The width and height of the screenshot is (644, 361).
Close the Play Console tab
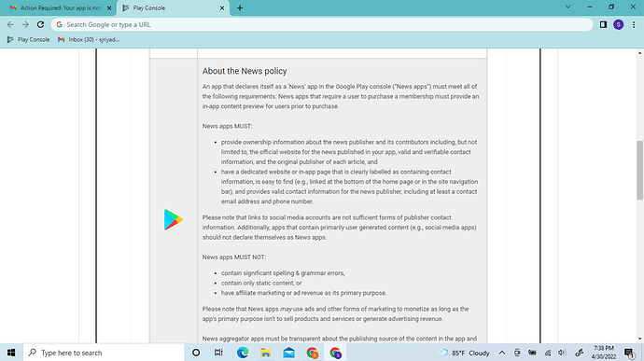(x=222, y=7)
